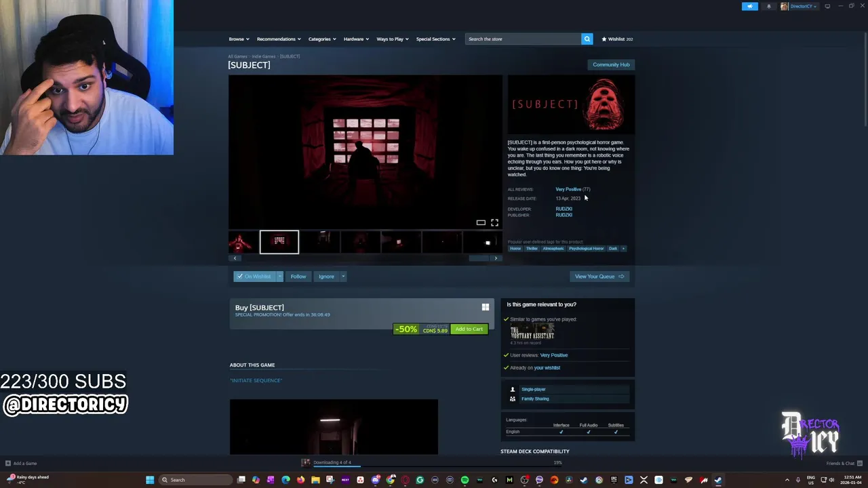Expand more tags with the plus button
The image size is (868, 488).
coord(623,249)
